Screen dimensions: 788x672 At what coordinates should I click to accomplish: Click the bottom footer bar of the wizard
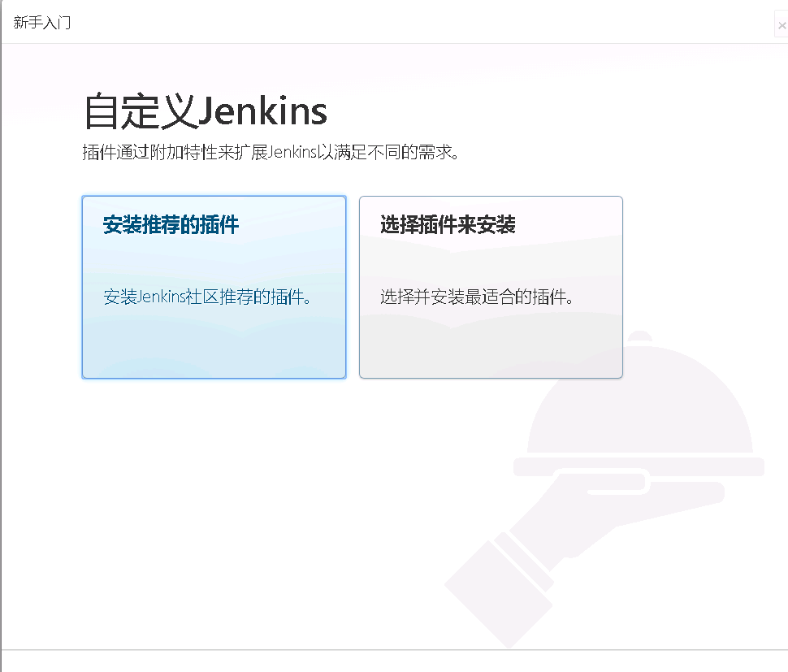[394, 661]
